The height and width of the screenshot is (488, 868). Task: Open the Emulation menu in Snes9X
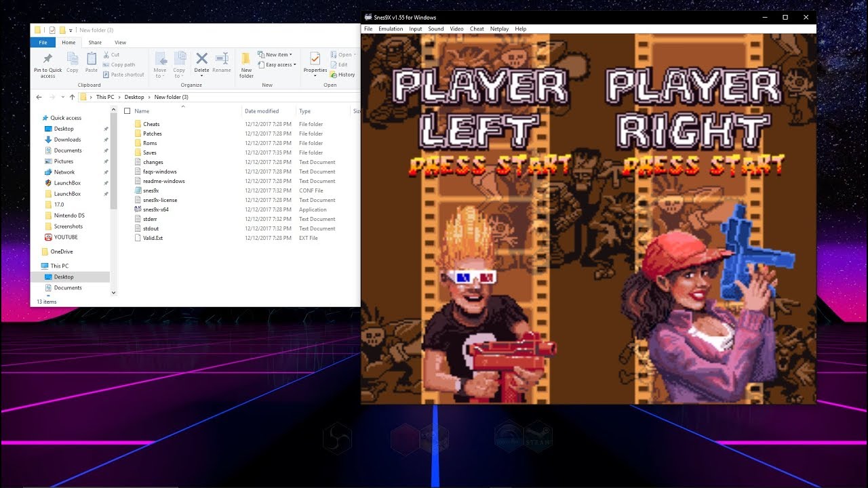[391, 29]
